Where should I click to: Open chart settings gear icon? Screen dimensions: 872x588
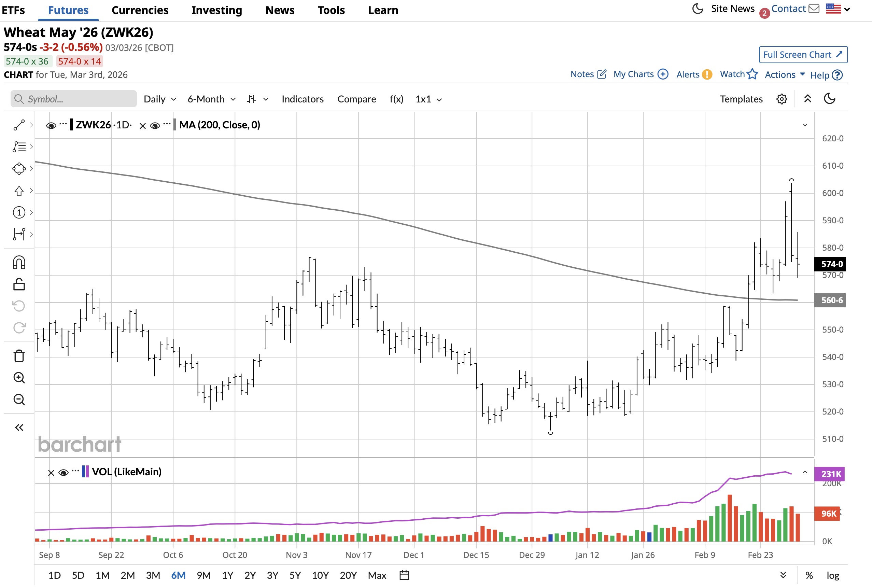click(x=781, y=99)
